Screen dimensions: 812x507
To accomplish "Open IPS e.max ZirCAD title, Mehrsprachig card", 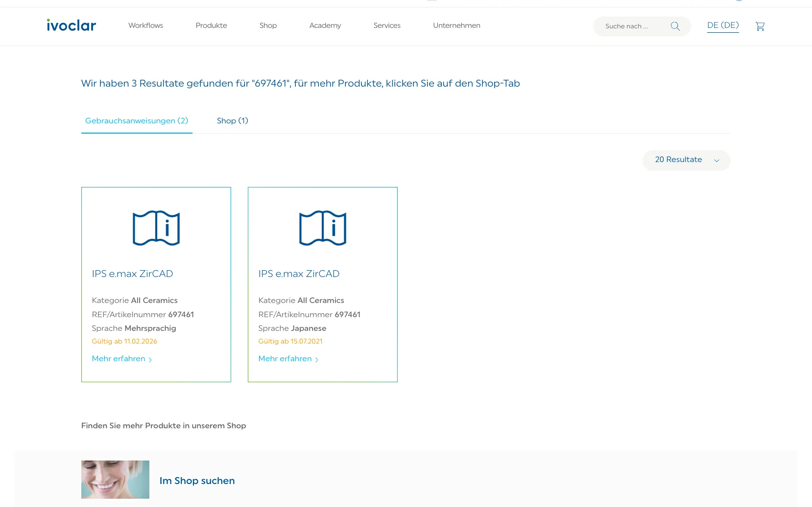I will [x=132, y=274].
